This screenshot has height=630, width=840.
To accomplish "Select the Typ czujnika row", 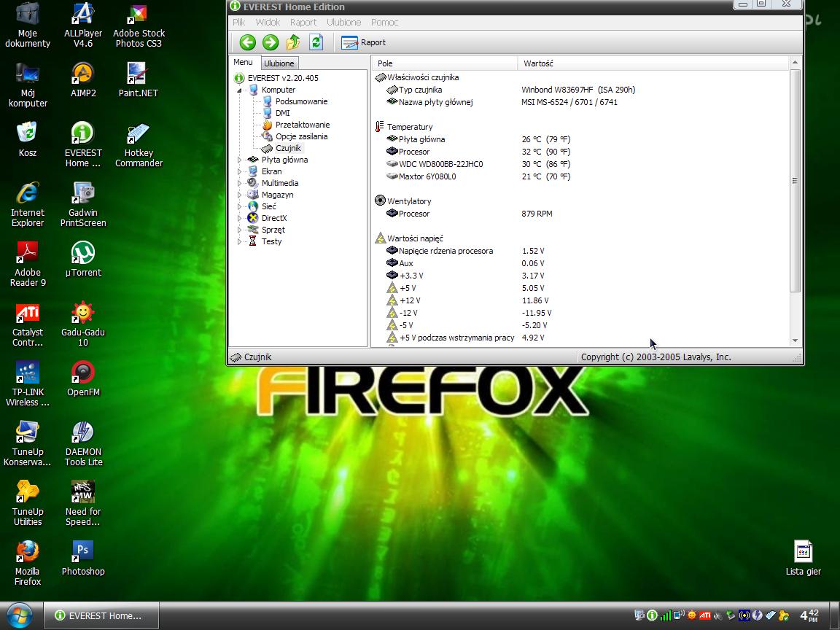I will click(x=580, y=90).
